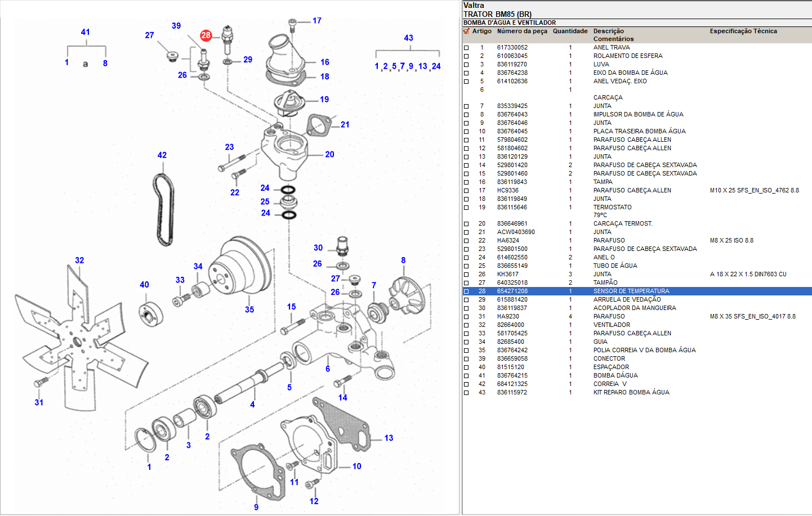This screenshot has width=812, height=516.
Task: Click the Número da peça column header
Action: click(x=521, y=31)
